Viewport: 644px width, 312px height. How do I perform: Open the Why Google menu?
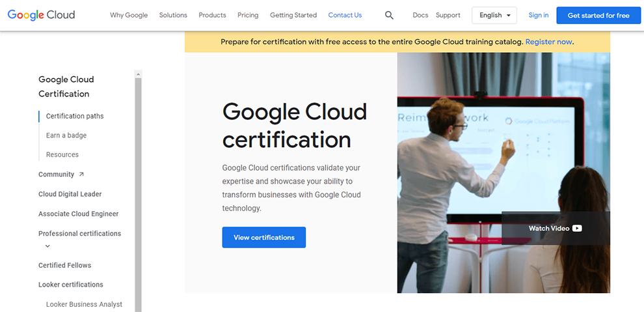(x=129, y=15)
